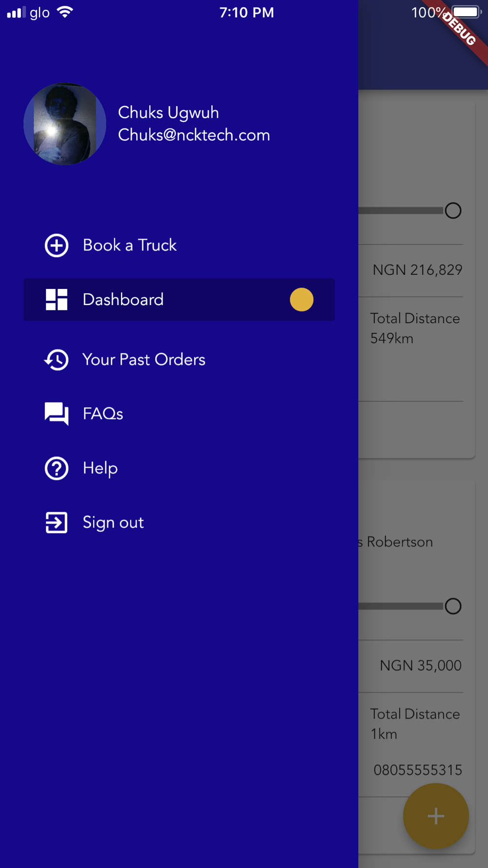
Task: Open the Past Orders history icon
Action: pos(57,360)
